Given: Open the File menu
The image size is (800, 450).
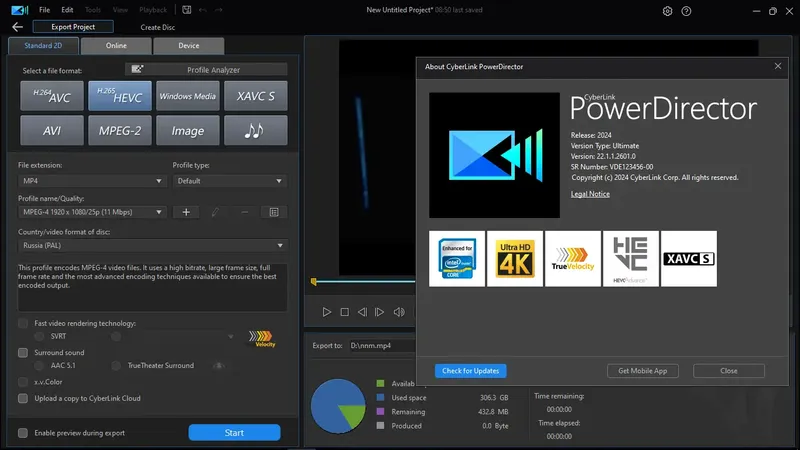Looking at the screenshot, I should [x=44, y=10].
